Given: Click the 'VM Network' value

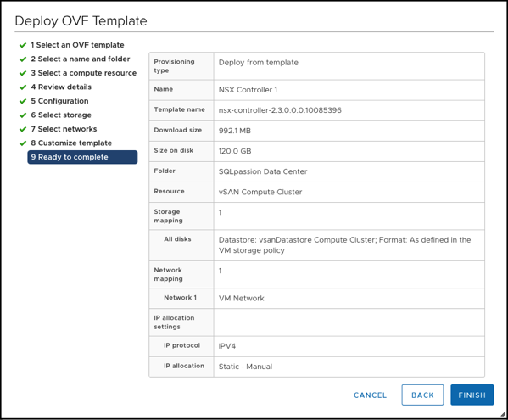Looking at the screenshot, I should 242,298.
